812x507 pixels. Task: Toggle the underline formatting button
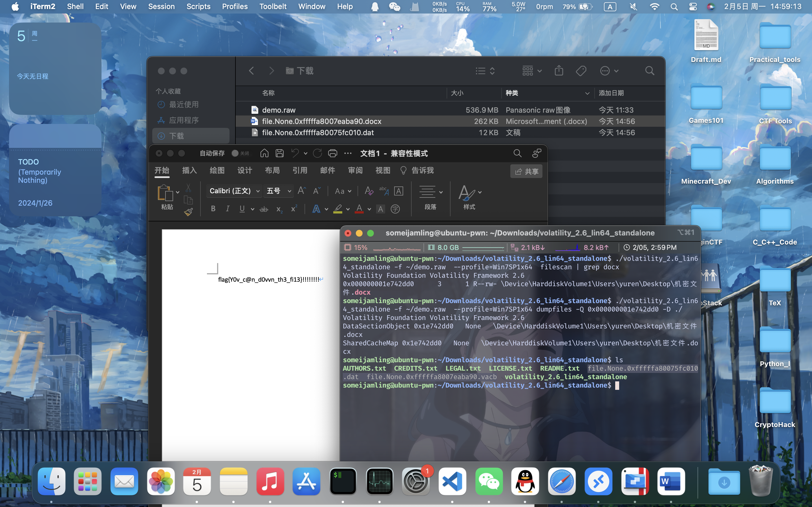point(242,208)
